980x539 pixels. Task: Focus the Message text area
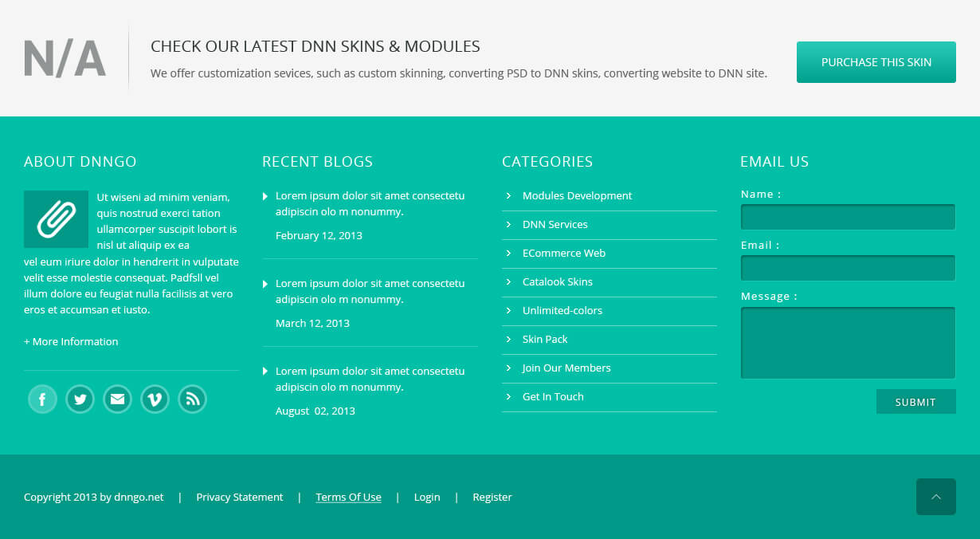coord(848,343)
